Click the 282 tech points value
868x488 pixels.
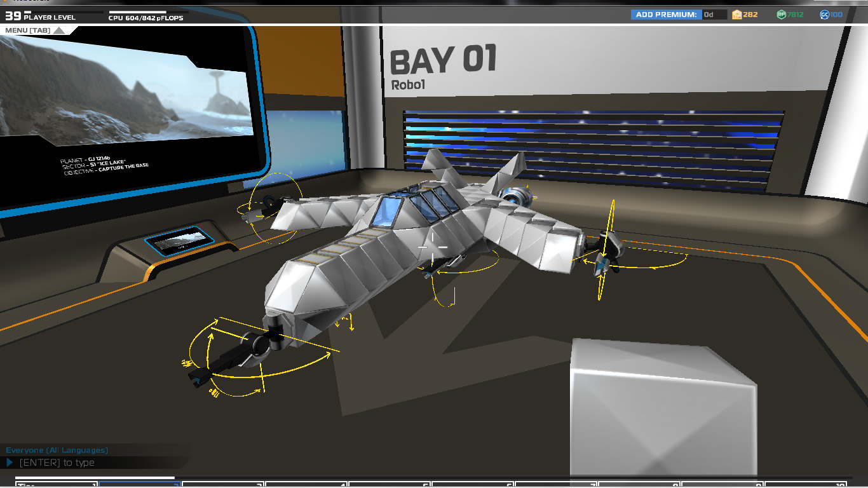coord(750,15)
